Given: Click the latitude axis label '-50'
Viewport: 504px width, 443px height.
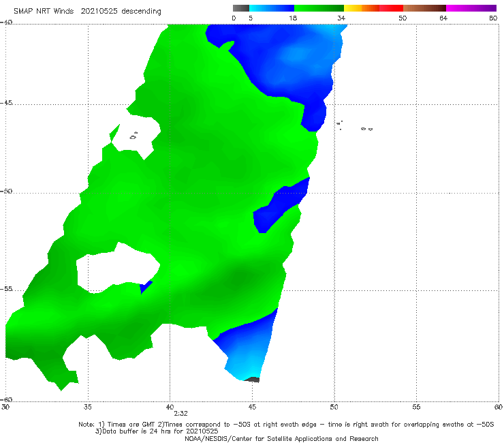Looking at the screenshot, I should [x=6, y=191].
